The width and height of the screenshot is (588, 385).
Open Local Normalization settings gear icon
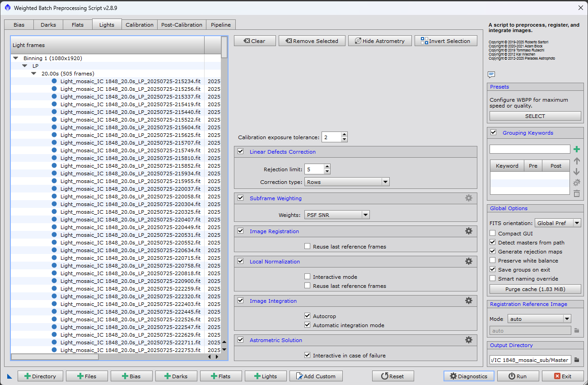tap(468, 261)
